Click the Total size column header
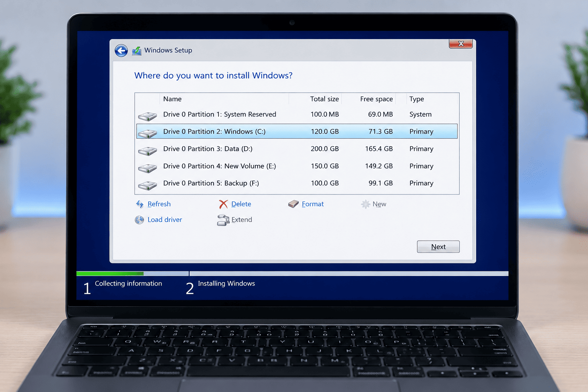This screenshot has height=392, width=588. point(324,99)
